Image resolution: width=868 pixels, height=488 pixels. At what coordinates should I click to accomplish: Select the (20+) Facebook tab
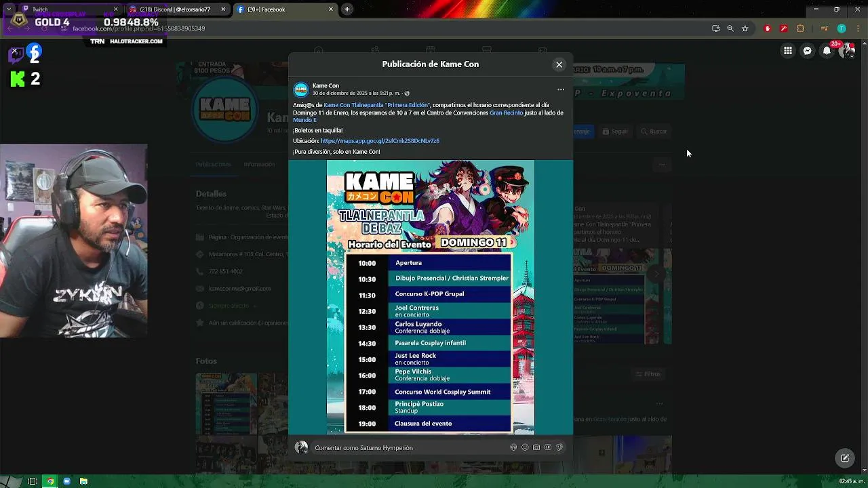coord(285,9)
